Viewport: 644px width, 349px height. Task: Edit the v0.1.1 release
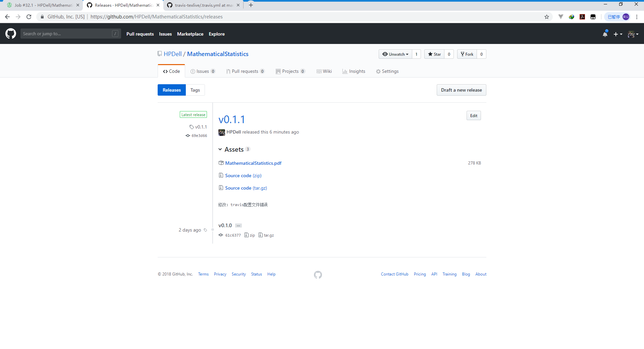pos(473,115)
